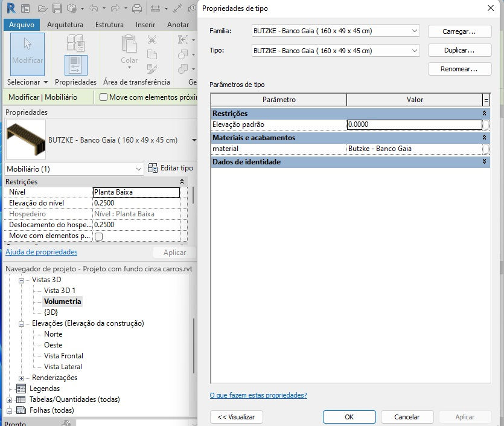Click the Folhas sheet icon
This screenshot has height=426, width=504.
click(x=21, y=410)
